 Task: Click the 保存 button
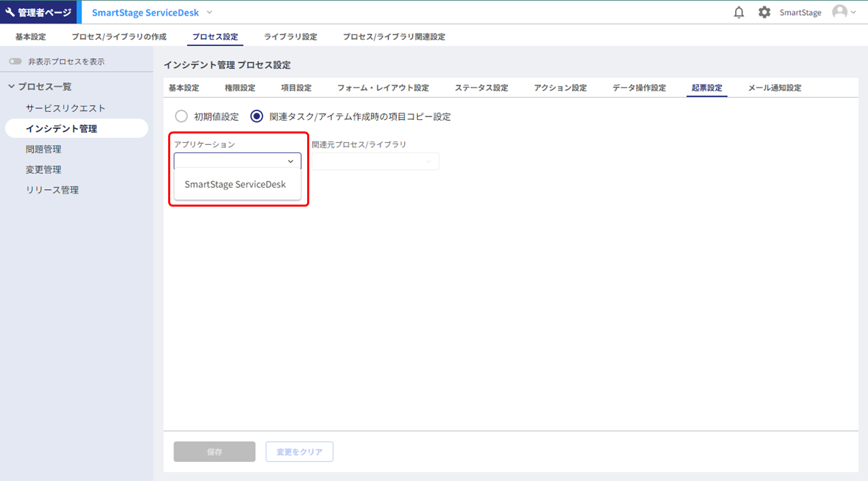coord(214,452)
